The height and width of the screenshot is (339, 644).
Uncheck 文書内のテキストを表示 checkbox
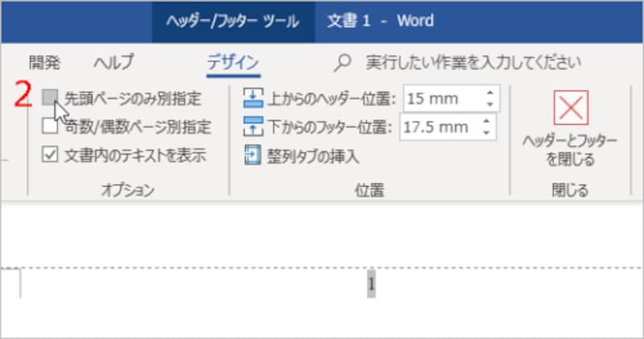(x=50, y=155)
